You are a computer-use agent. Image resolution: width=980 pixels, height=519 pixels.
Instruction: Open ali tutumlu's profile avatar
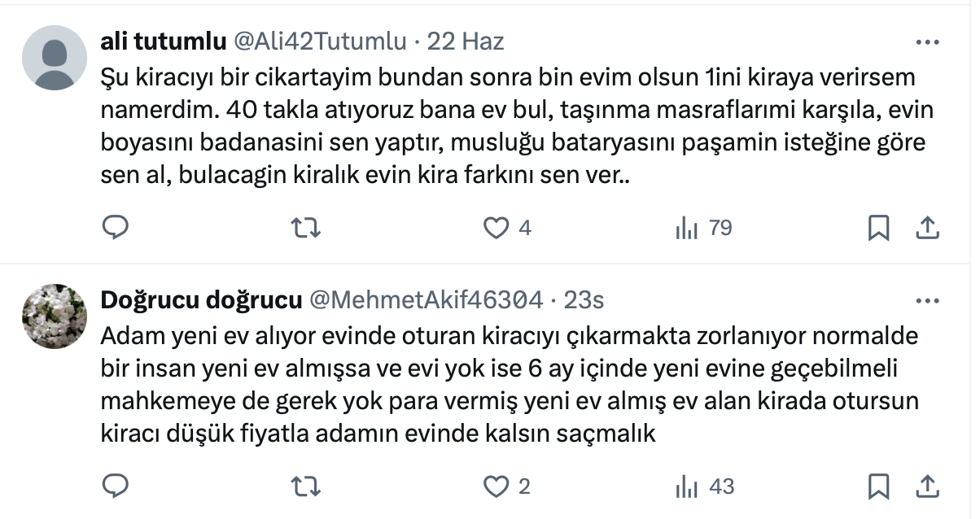click(x=55, y=57)
